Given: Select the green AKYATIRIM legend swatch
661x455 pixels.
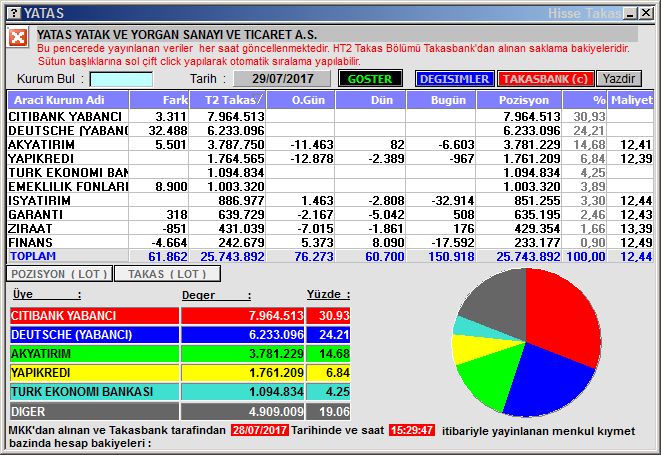Looking at the screenshot, I should point(94,354).
